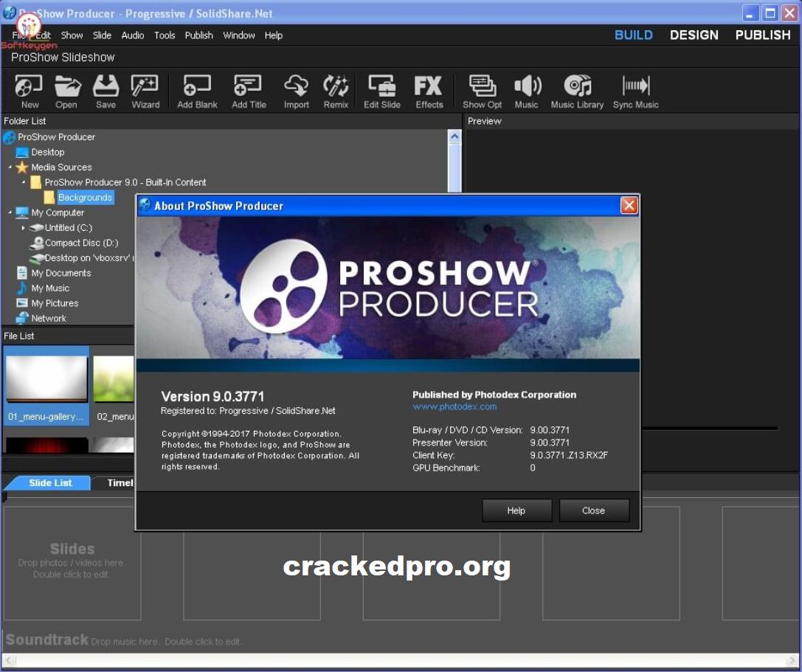This screenshot has height=672, width=802.
Task: Click Add Title slide icon
Action: coord(249,91)
